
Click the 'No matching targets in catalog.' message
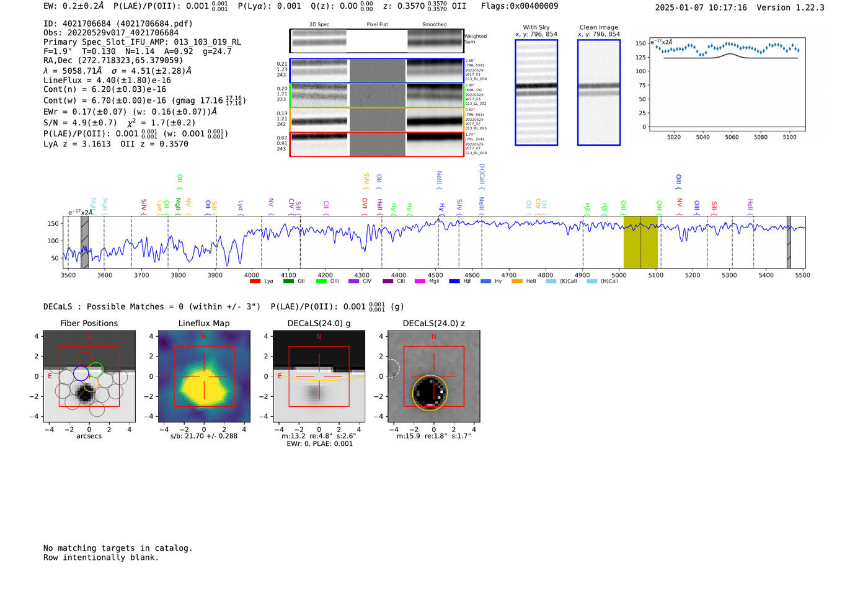[118, 548]
